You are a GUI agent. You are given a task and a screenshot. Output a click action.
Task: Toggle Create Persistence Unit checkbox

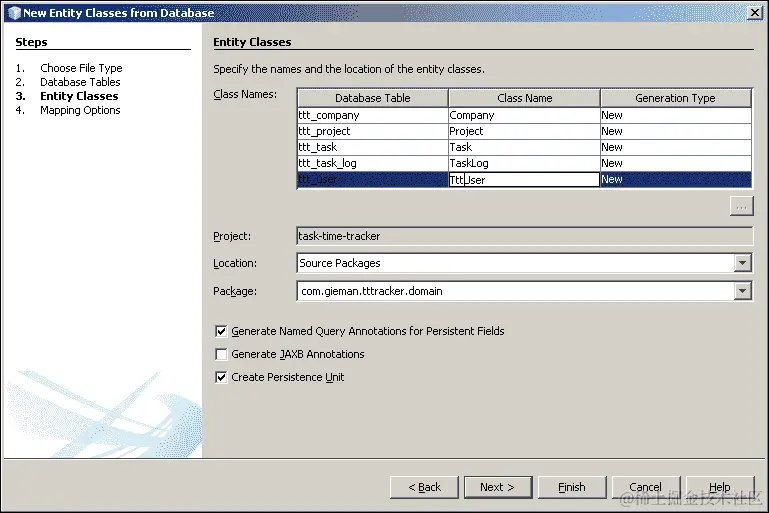click(221, 377)
